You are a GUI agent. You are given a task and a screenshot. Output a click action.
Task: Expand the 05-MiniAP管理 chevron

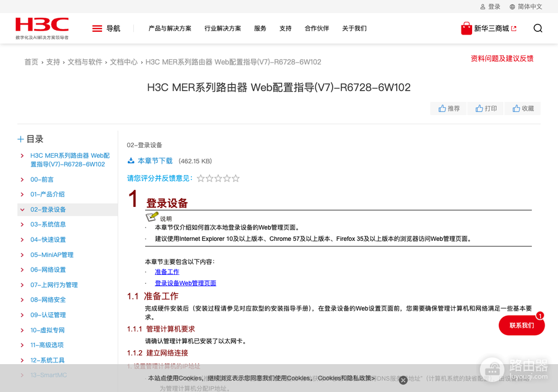click(x=22, y=255)
